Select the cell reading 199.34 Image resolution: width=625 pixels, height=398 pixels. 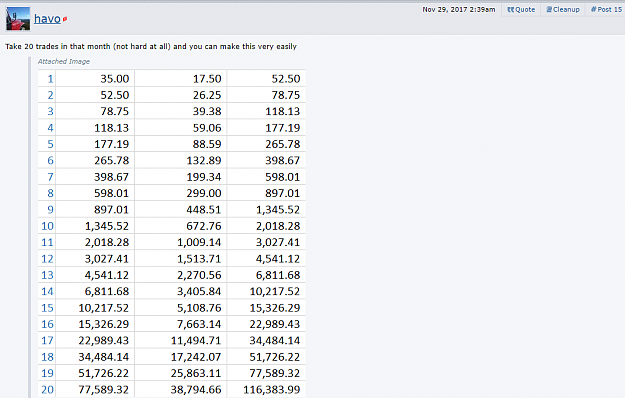[181, 176]
